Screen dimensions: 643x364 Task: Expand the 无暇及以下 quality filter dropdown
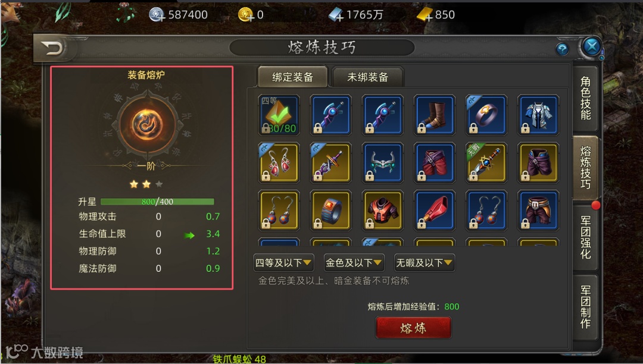coord(424,263)
